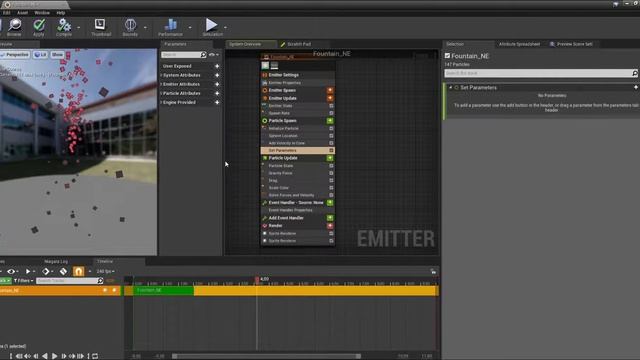The height and width of the screenshot is (360, 640).
Task: Open the timeline frame rate dropdown
Action: [106, 271]
